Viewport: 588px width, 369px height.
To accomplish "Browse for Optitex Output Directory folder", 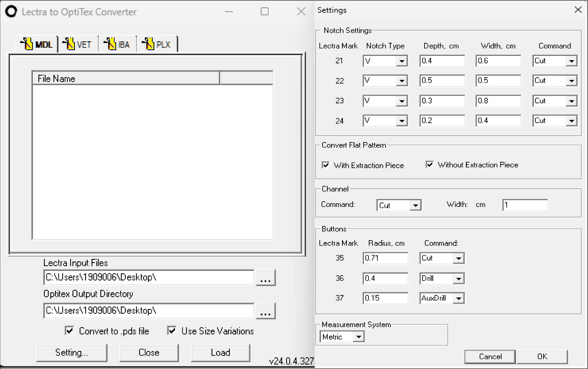I will click(266, 311).
